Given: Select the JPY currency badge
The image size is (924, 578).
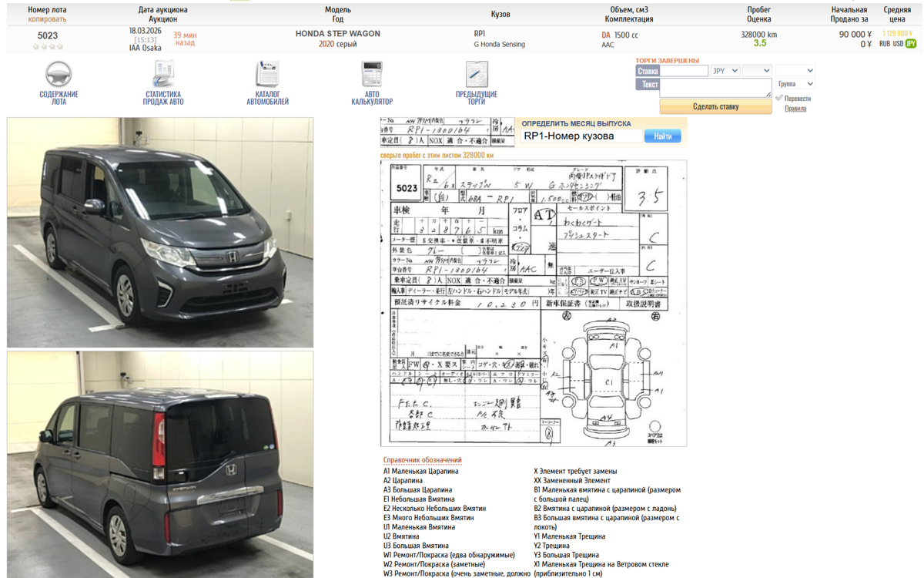Looking at the screenshot, I should click(x=911, y=44).
